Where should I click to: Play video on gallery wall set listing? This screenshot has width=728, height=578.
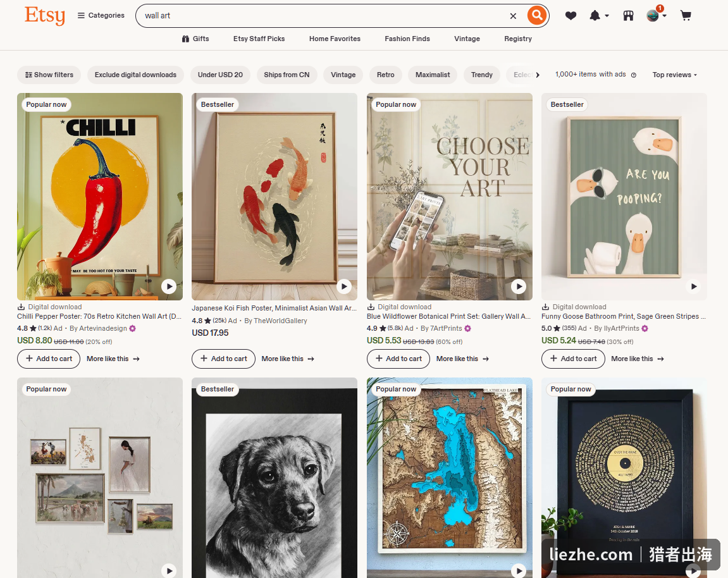pos(169,570)
